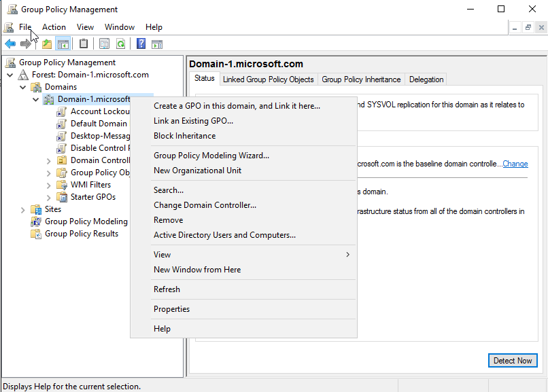Toggle Show/Hide Console Tree toolbar icon
This screenshot has height=392, width=548.
pos(63,44)
